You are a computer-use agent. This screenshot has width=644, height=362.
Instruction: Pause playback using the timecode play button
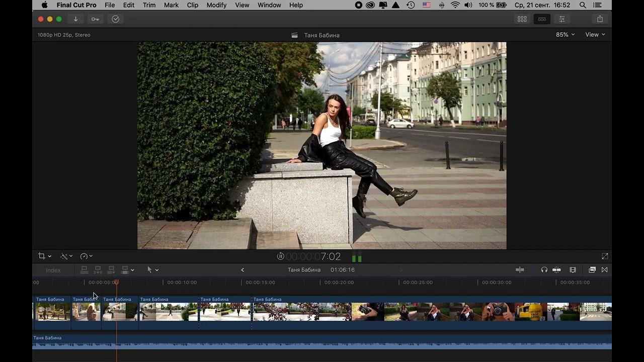(x=280, y=256)
